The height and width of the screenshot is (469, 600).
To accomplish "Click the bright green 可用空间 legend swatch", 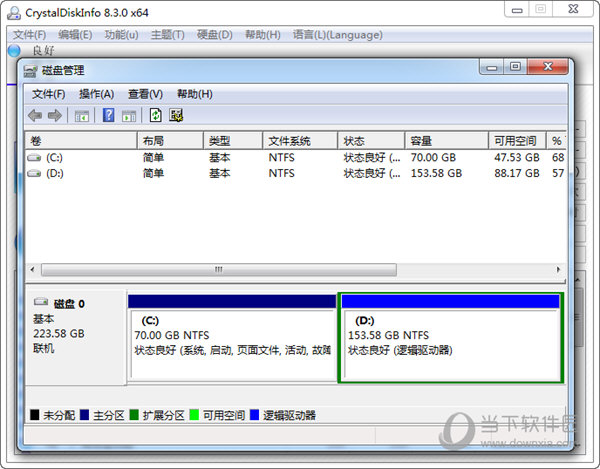I will tap(194, 415).
